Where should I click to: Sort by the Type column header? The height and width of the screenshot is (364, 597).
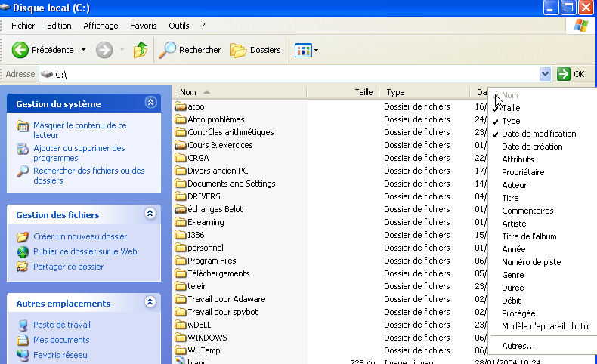pos(425,92)
